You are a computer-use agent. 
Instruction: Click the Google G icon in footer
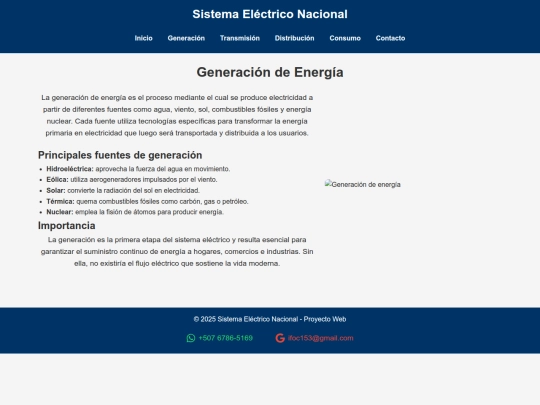click(x=280, y=338)
